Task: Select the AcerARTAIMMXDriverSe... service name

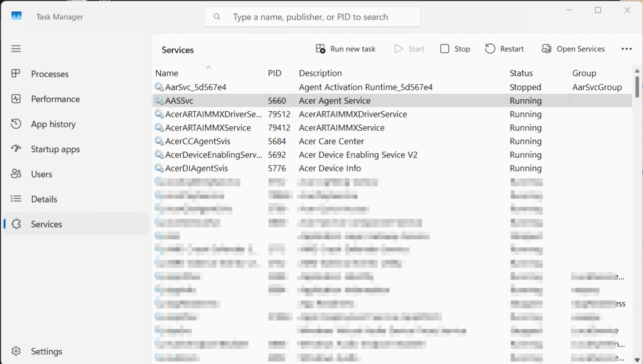Action: coord(213,114)
